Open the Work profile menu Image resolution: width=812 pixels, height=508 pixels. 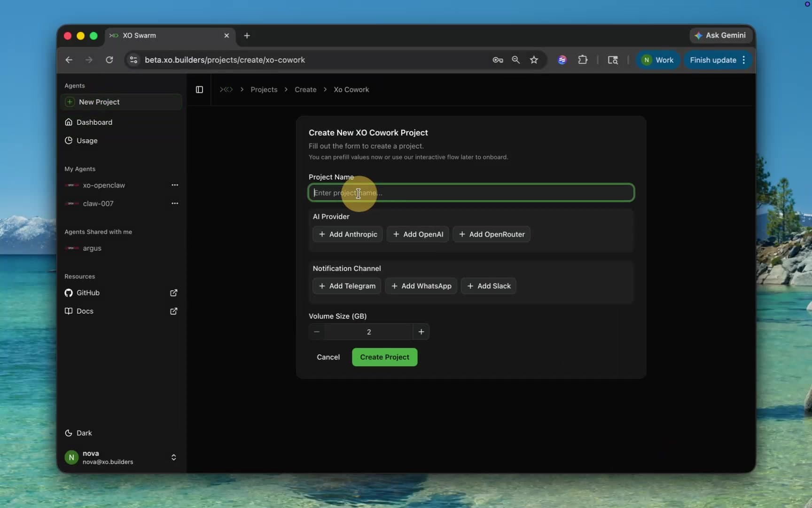pos(657,60)
